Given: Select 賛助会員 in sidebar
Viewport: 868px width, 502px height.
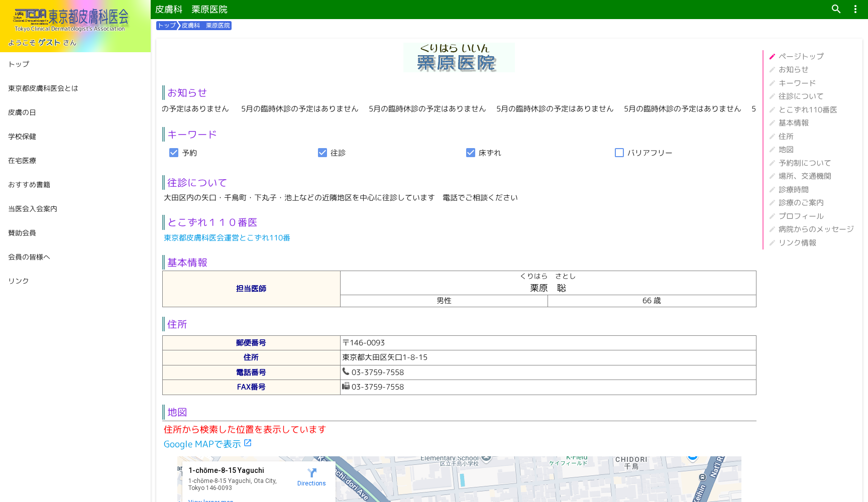Looking at the screenshot, I should [75, 233].
